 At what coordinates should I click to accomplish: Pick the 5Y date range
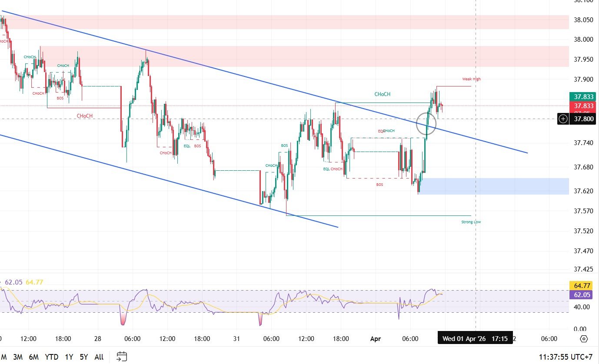tap(84, 357)
